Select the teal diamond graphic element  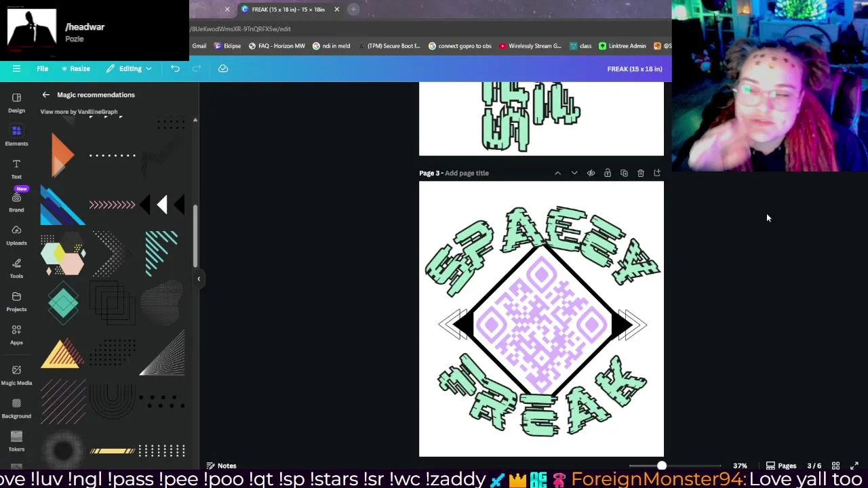click(63, 303)
